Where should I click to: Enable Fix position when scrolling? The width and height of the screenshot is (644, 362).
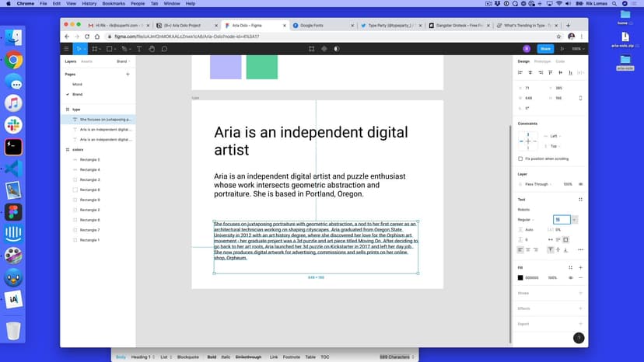pos(520,158)
